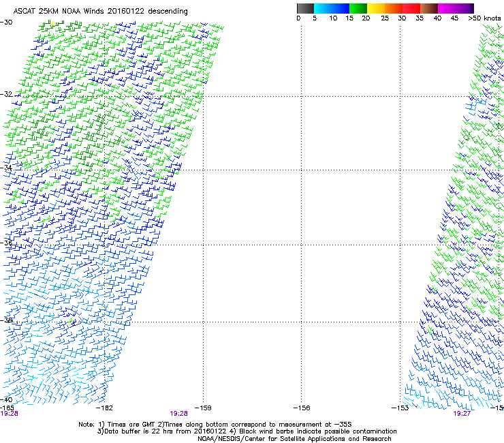Image resolution: width=504 pixels, height=443 pixels.
Task: Click the '-162' longitude axis label
Action: (104, 408)
